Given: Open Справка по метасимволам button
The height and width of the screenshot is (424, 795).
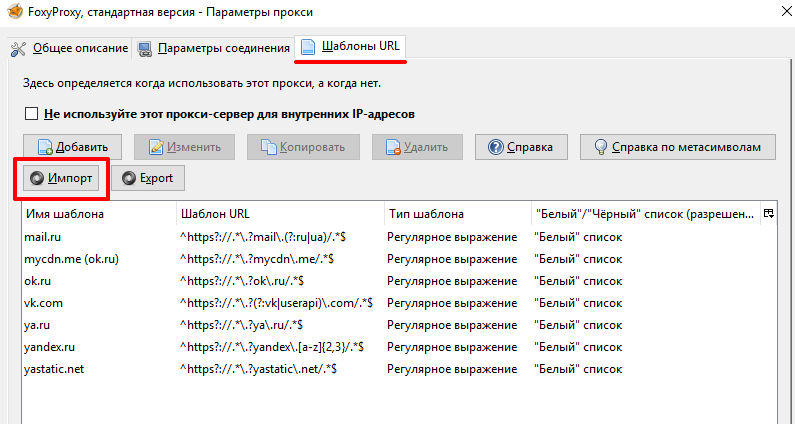Looking at the screenshot, I should (678, 147).
